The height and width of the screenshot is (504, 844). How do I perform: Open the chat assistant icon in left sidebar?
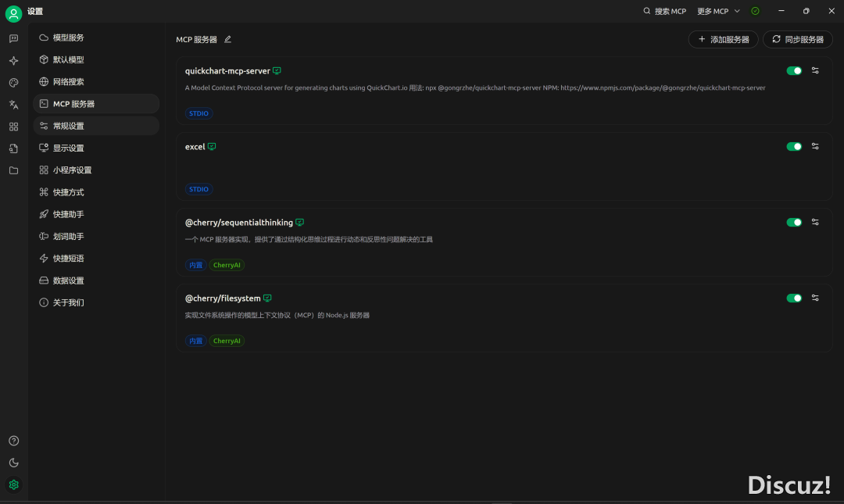coord(13,38)
